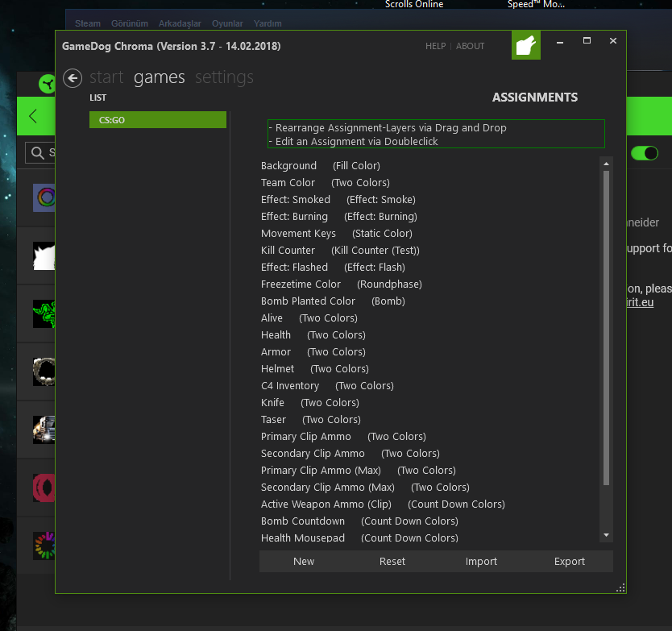Select the Armor assignment
This screenshot has width=672, height=631.
313,352
